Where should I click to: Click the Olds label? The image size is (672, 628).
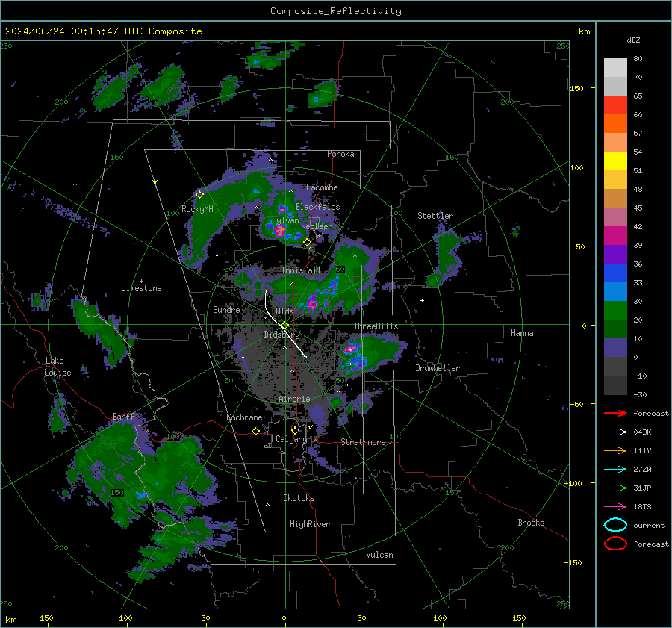[x=284, y=311]
